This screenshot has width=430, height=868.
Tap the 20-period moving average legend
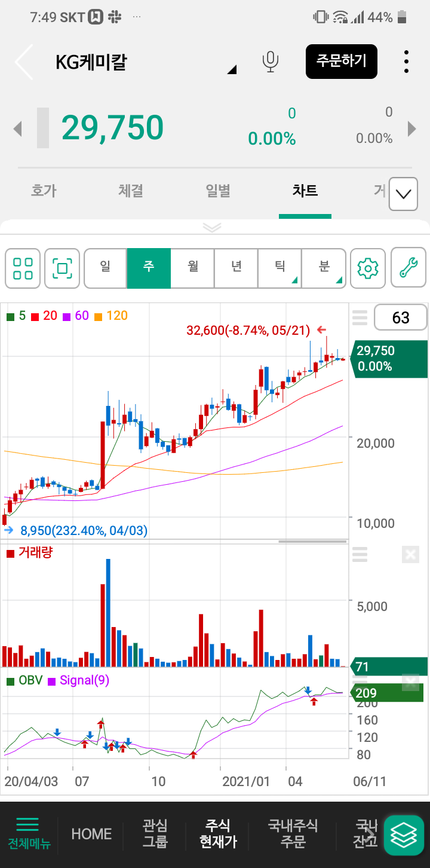(x=44, y=316)
